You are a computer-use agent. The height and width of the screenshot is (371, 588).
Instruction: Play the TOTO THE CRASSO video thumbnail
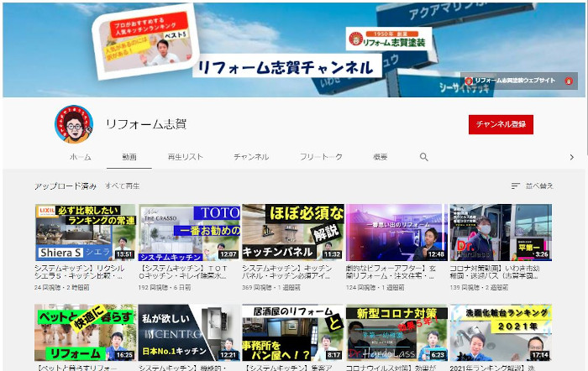coord(189,232)
